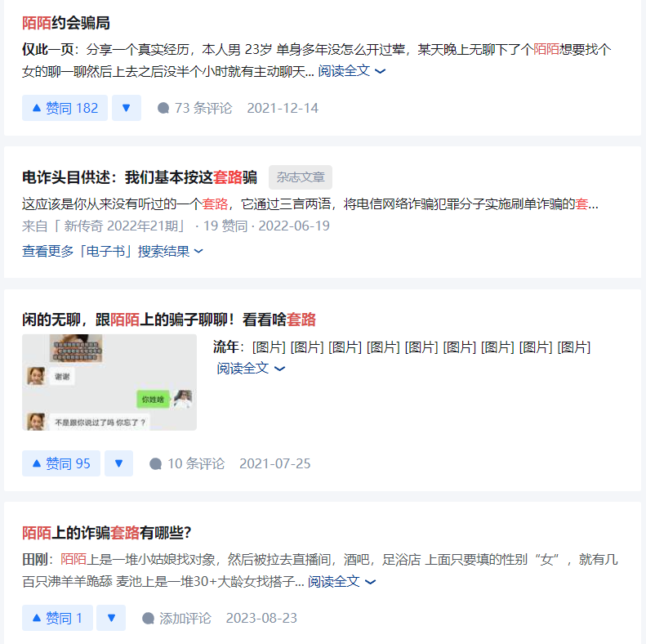The width and height of the screenshot is (646, 644).
Task: Open the 73 条评论 comments
Action: (x=195, y=108)
